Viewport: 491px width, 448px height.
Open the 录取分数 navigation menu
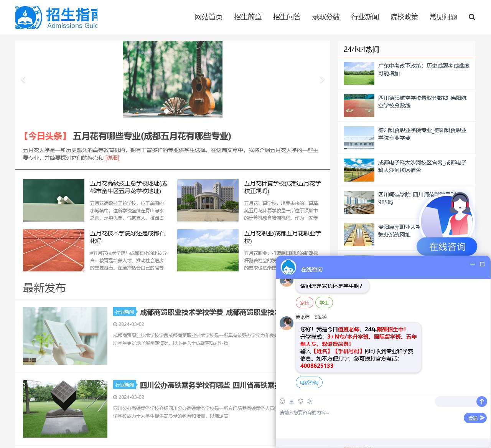[x=326, y=17]
